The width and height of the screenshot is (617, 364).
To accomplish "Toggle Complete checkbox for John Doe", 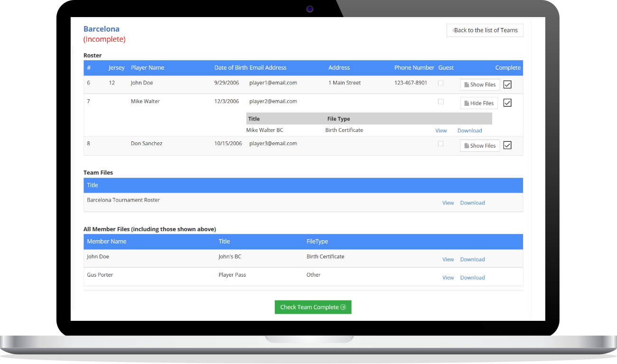I will pos(507,84).
